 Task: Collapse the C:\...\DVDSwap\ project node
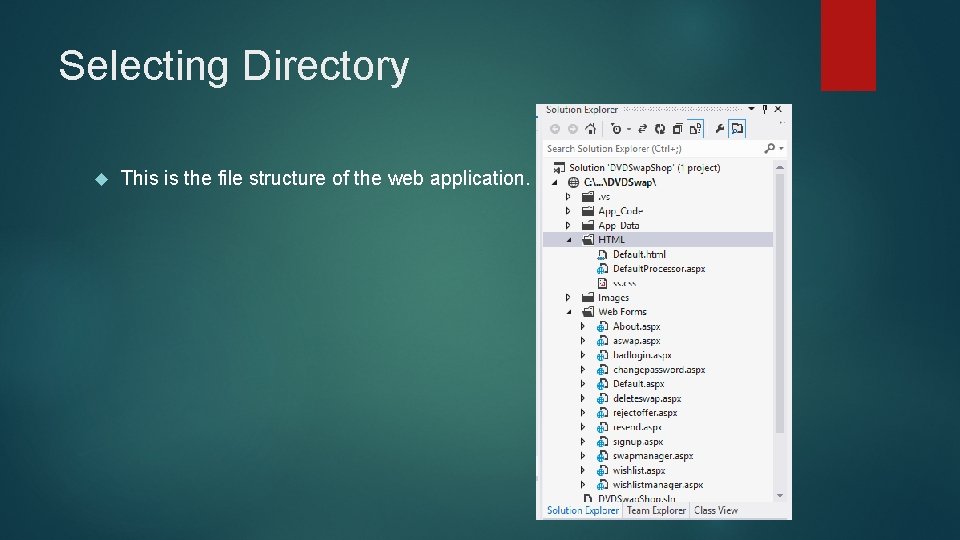coord(555,182)
